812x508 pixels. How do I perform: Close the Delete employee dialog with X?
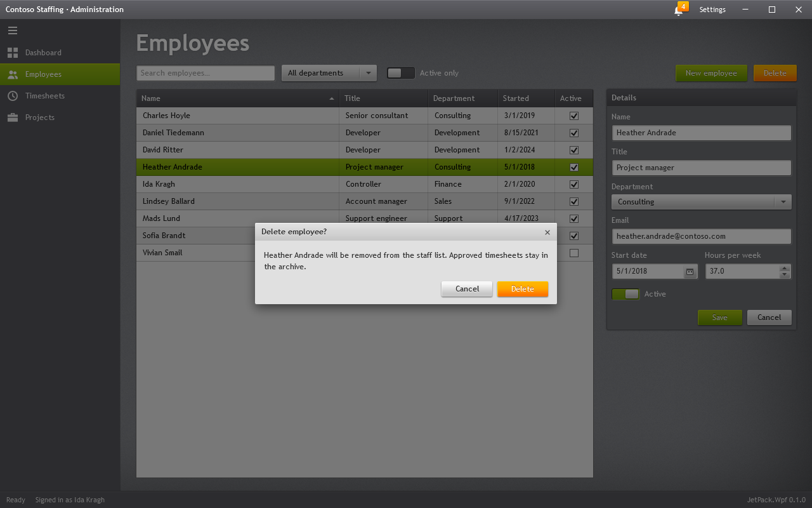tap(547, 232)
